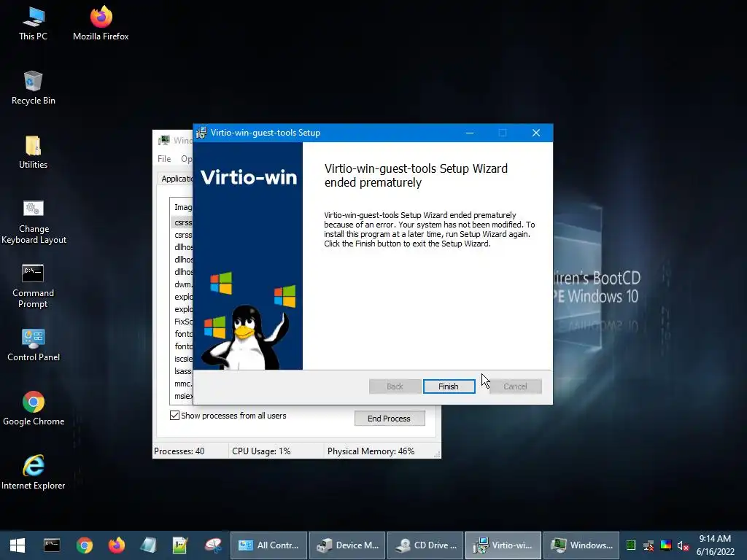The width and height of the screenshot is (747, 560).
Task: Toggle Show processes from all users checkbox
Action: pyautogui.click(x=175, y=415)
